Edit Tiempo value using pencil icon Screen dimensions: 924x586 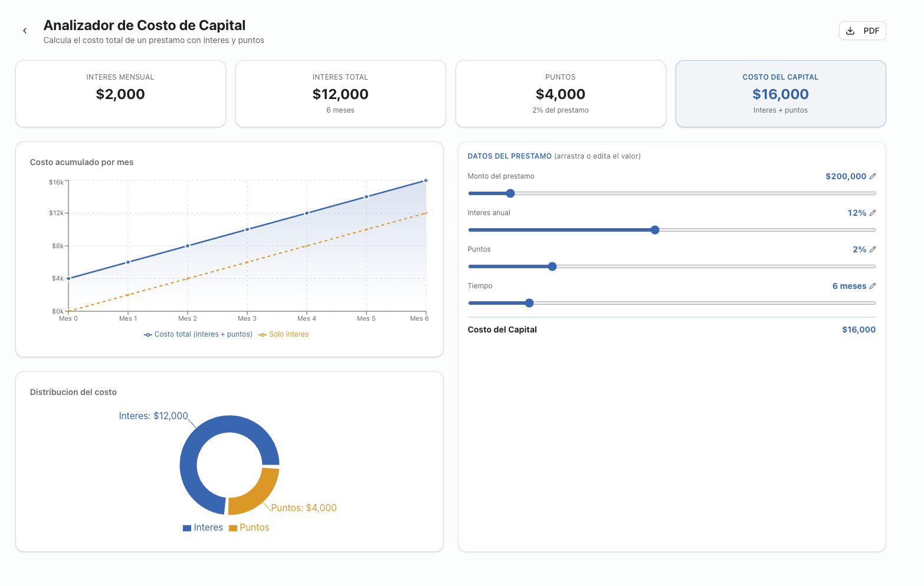coord(873,286)
